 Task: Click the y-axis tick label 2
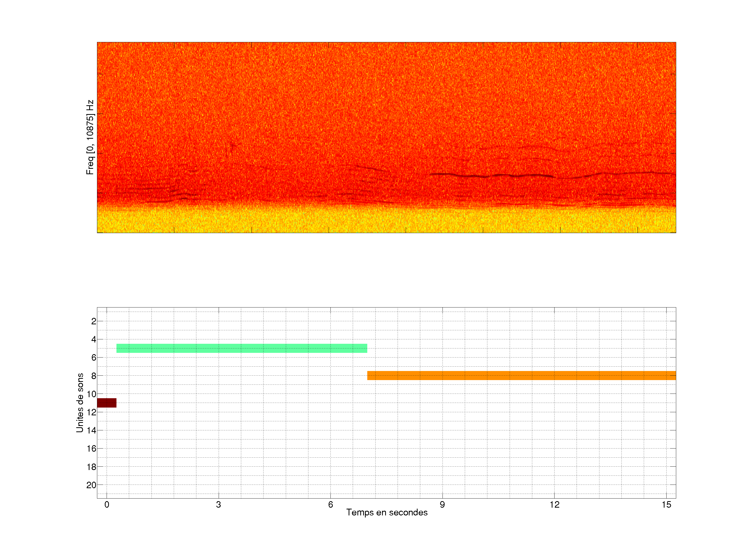point(94,321)
